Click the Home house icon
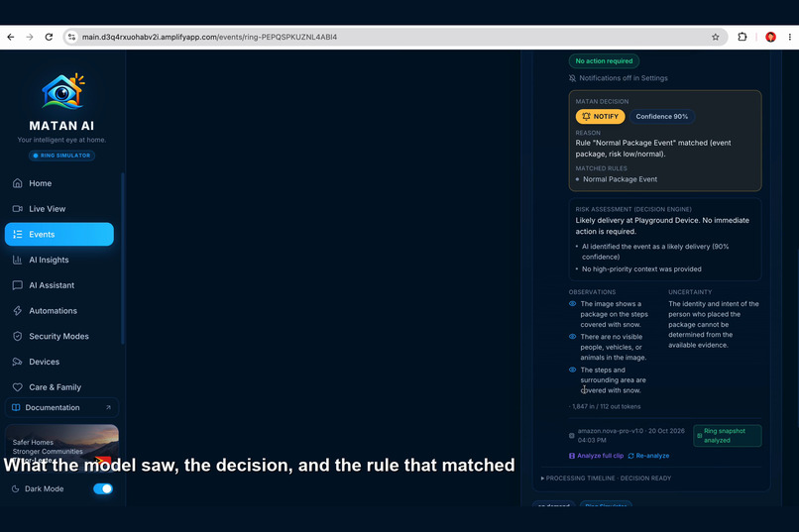Viewport: 799px width, 532px height. click(17, 183)
